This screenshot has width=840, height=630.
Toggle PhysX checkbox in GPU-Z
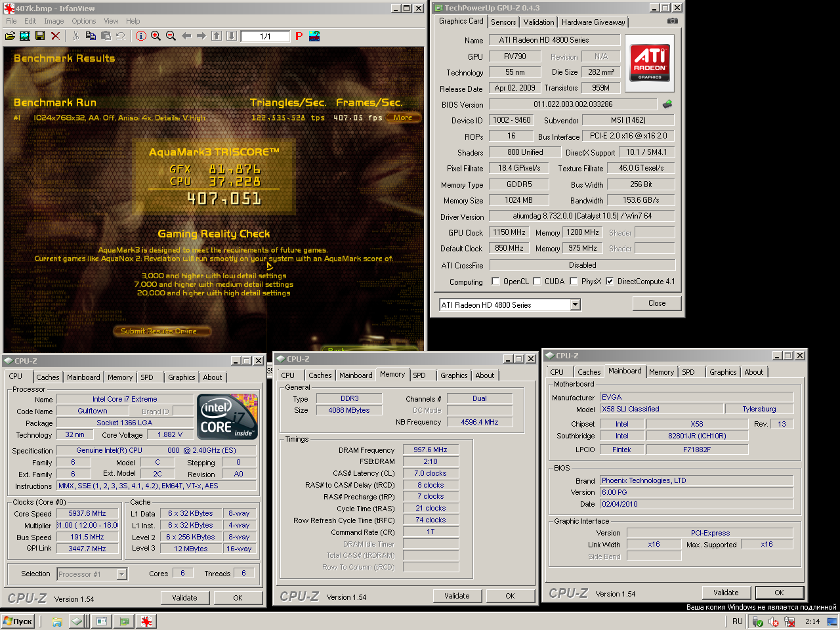(574, 282)
